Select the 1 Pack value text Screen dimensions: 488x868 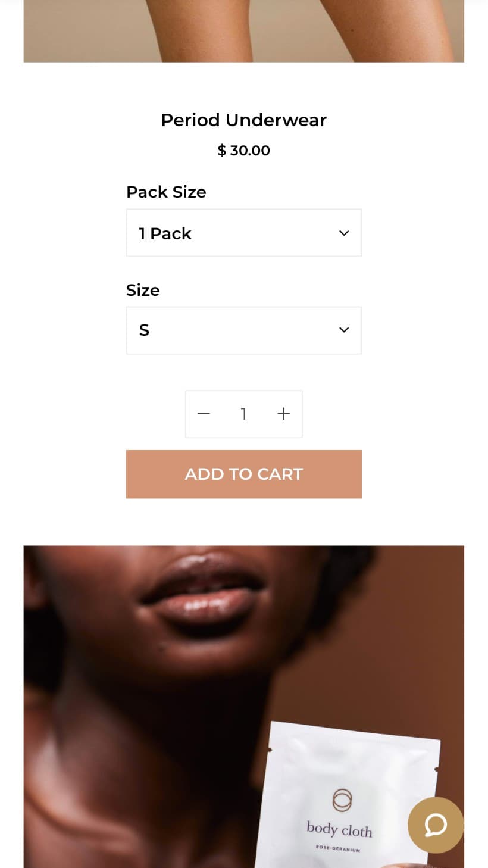(165, 233)
